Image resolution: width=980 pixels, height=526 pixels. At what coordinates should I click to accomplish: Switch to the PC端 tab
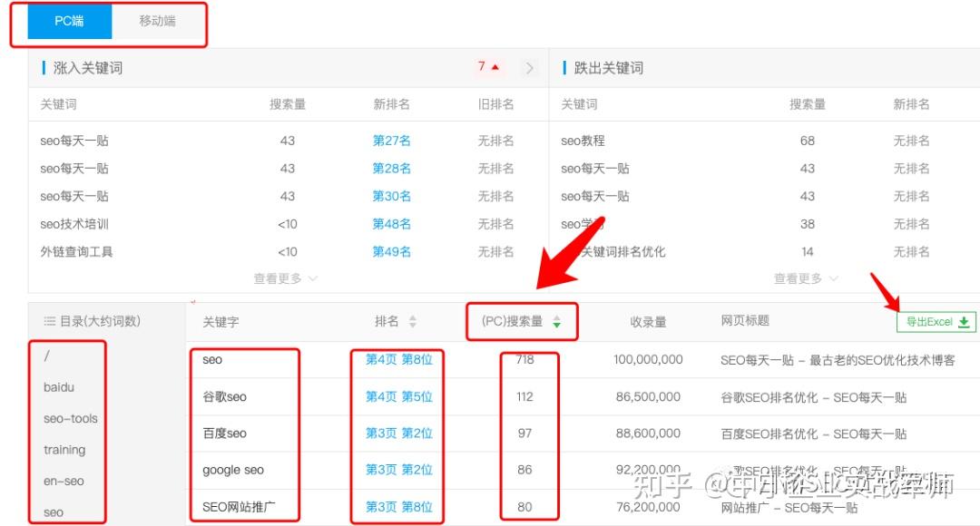click(x=69, y=22)
